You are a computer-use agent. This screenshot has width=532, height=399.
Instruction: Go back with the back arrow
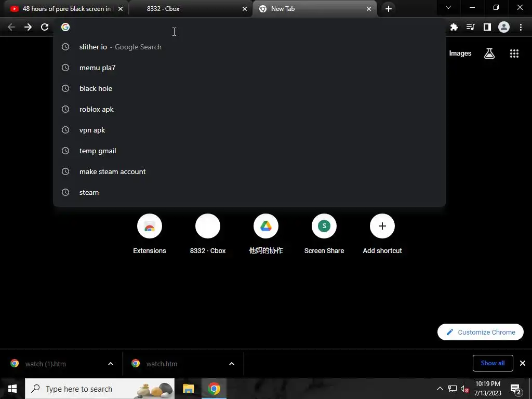11,27
